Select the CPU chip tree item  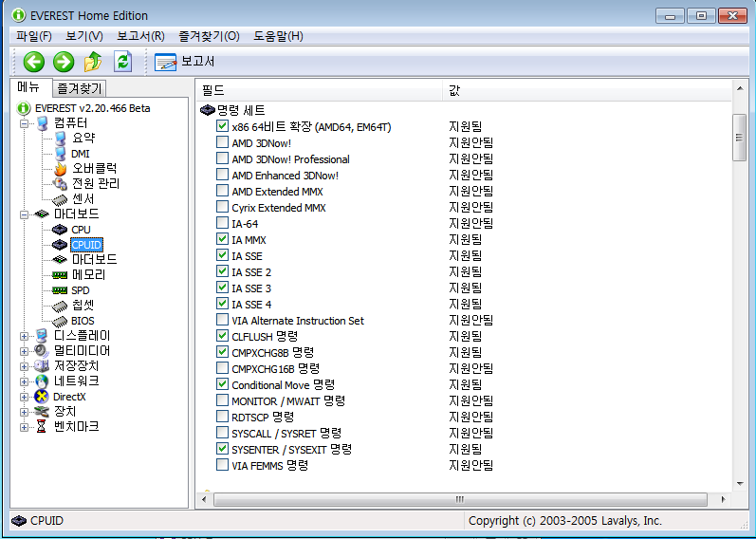[72, 230]
